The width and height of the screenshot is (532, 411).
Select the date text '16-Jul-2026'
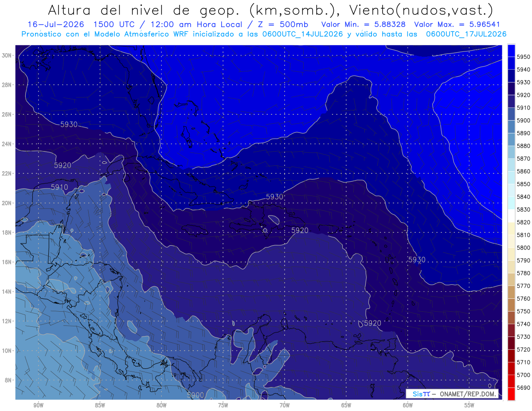[56, 24]
